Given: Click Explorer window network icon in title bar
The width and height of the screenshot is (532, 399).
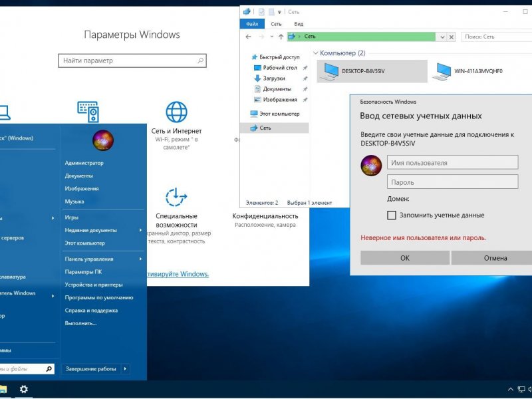Looking at the screenshot, I should click(247, 11).
